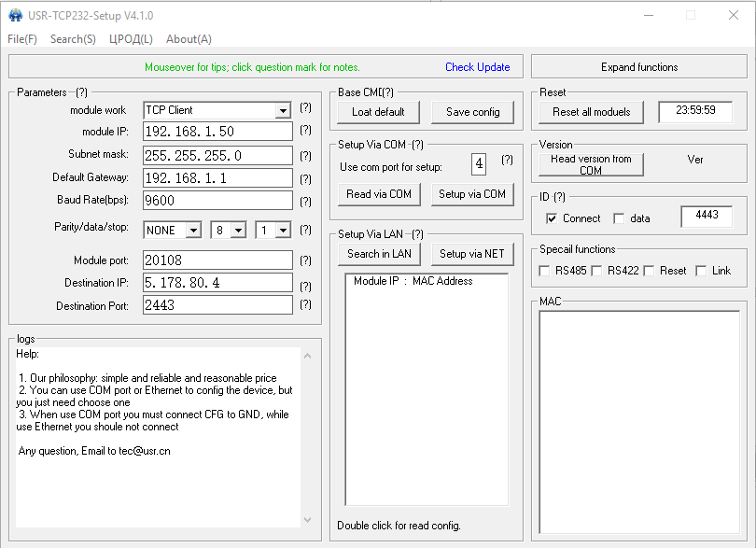Click the Subnet mask field
756x548 pixels.
click(x=217, y=155)
